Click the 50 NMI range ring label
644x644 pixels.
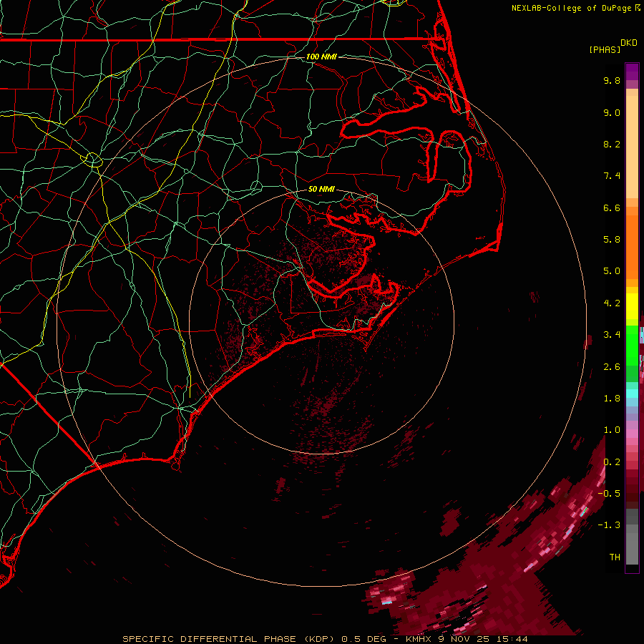click(321, 189)
